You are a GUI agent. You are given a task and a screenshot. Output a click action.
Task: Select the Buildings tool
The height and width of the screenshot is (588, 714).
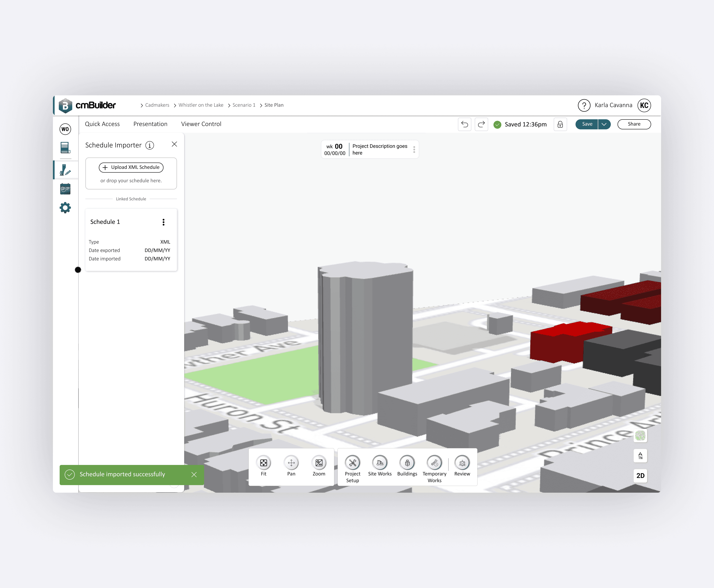[407, 463]
